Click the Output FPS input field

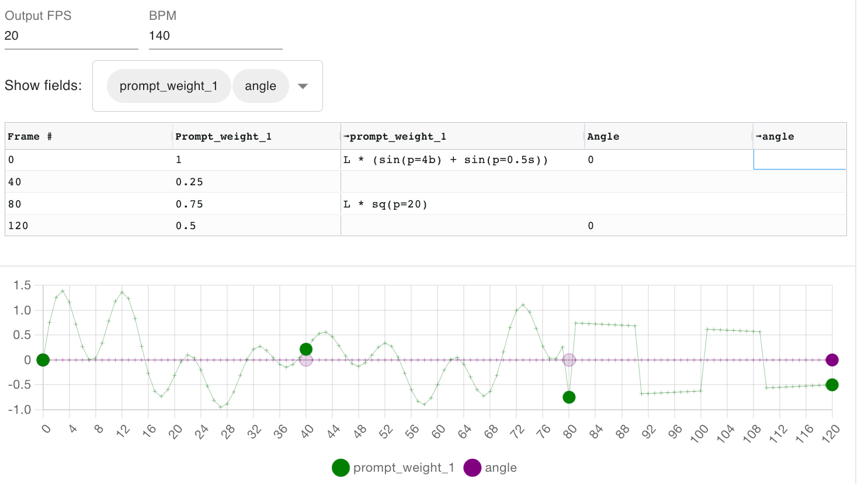point(71,36)
